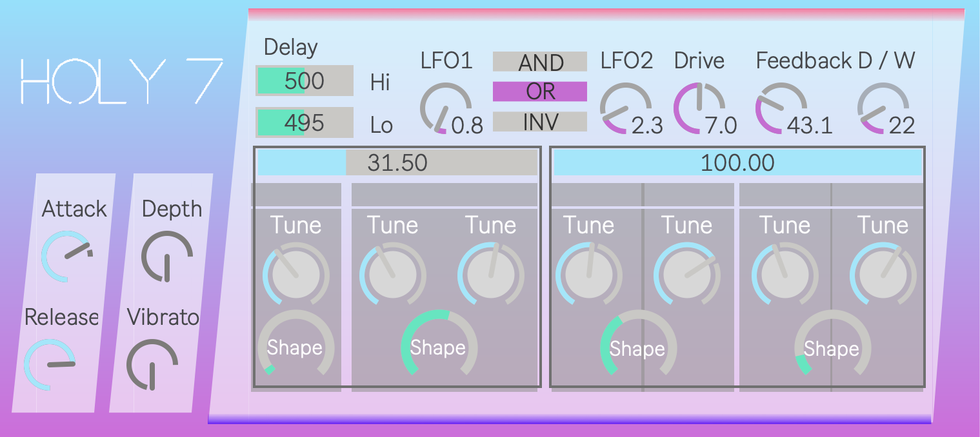Select the Depth knob
Viewport: 980px width, 437px height.
click(x=167, y=256)
